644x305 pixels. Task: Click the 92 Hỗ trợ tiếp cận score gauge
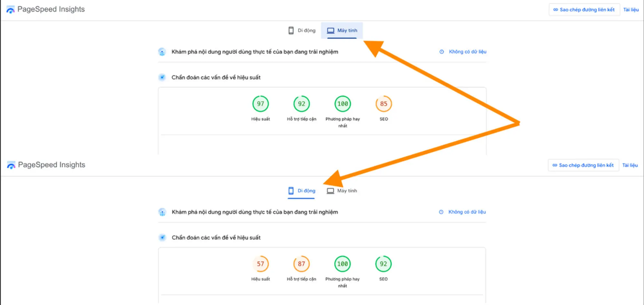click(301, 104)
